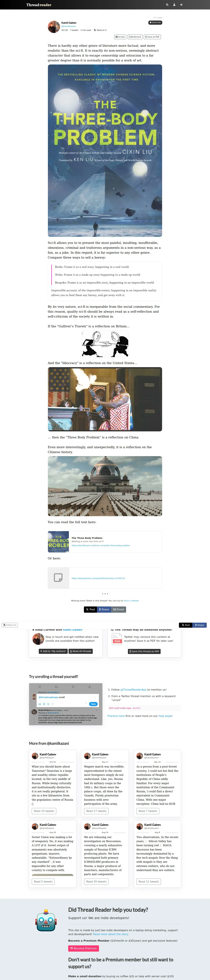This screenshot has width=210, height=980.
Task: Open the Three-Body Problem book cover image
Action: pyautogui.click(x=105, y=151)
